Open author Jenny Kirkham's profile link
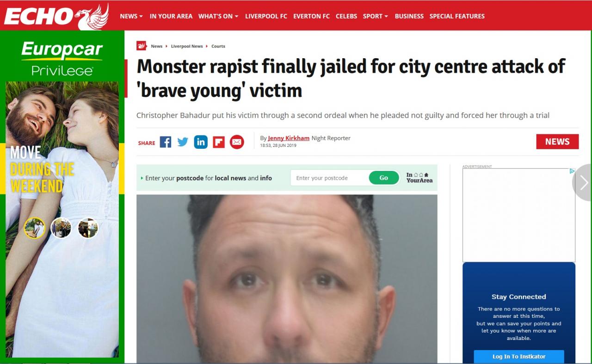The height and width of the screenshot is (364, 592). [x=289, y=138]
